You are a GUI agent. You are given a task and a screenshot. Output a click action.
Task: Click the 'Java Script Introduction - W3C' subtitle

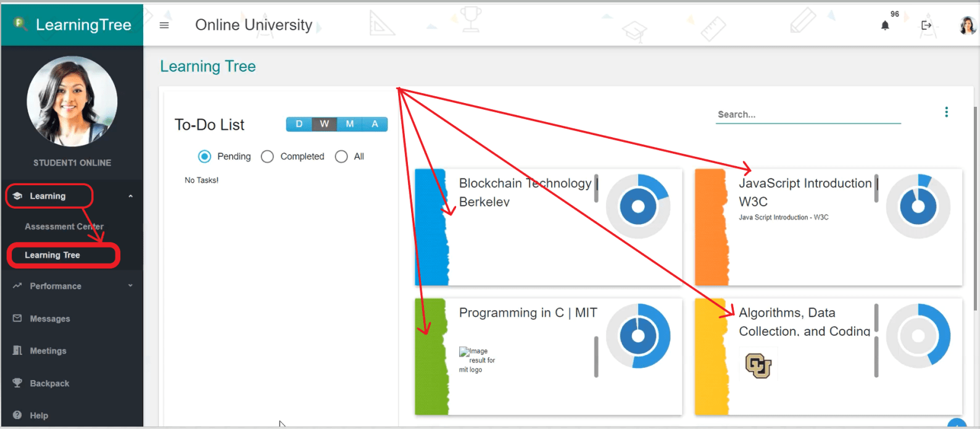783,217
